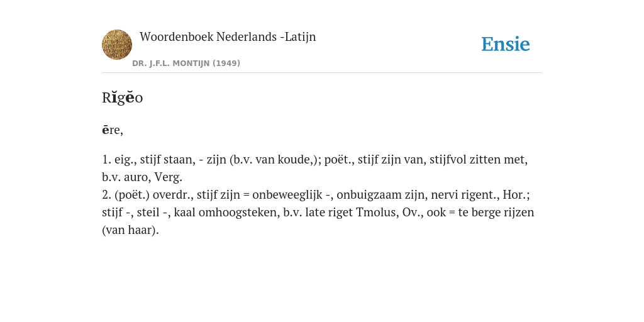644x322 pixels.
Task: Click the Rĭgĕo entry heading
Action: click(123, 97)
